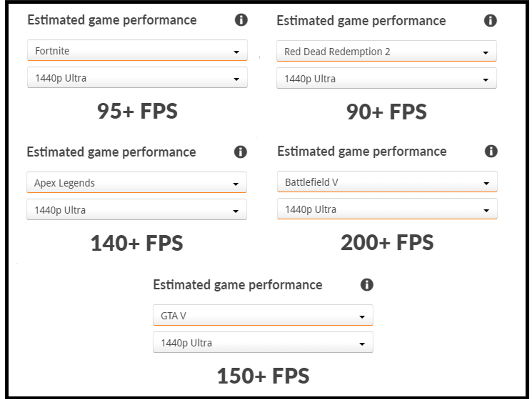Click the info icon above Battlefield V
The image size is (532, 399).
(x=491, y=151)
